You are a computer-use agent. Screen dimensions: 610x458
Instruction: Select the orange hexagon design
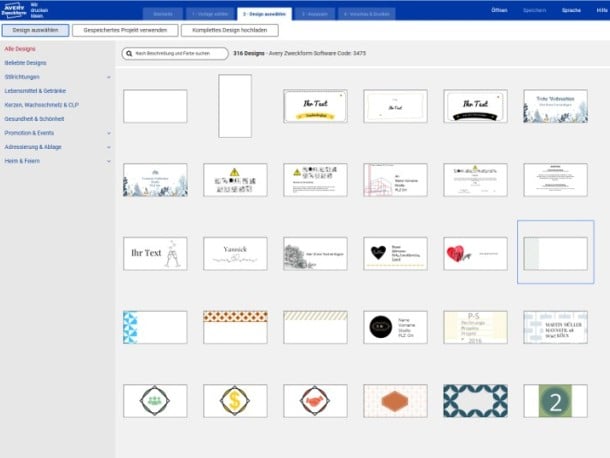(395, 401)
